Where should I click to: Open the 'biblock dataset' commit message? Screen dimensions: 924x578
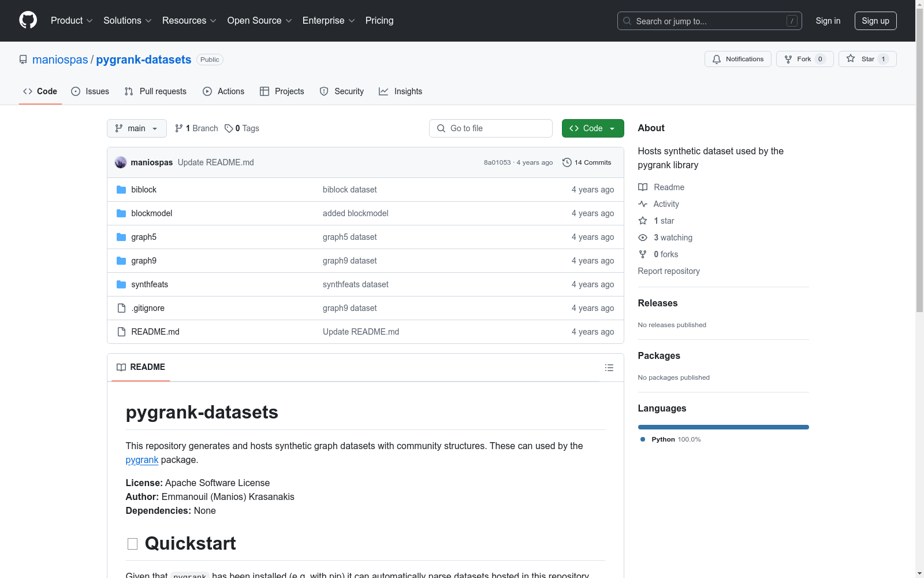pos(350,190)
